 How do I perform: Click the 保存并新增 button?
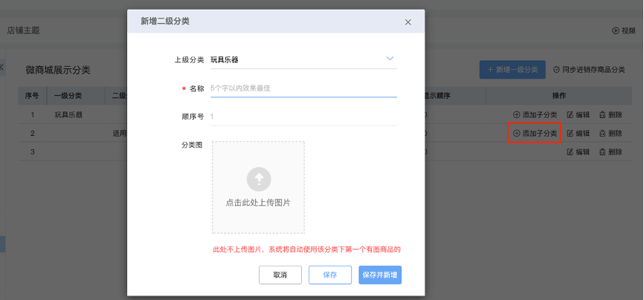click(x=379, y=275)
